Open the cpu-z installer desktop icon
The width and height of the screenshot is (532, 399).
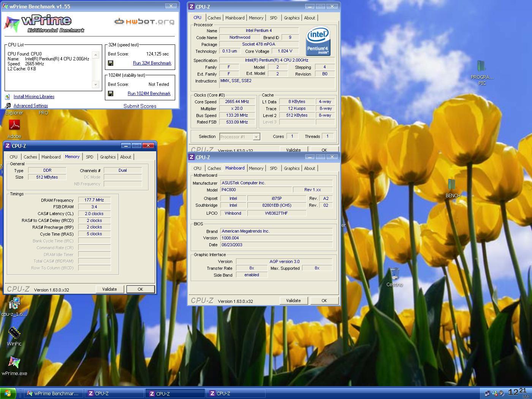[x=14, y=304]
